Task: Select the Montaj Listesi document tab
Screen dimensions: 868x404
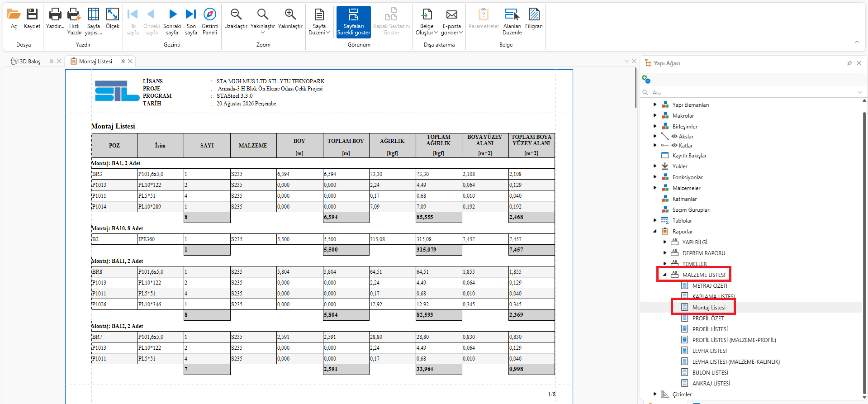Action: [95, 61]
